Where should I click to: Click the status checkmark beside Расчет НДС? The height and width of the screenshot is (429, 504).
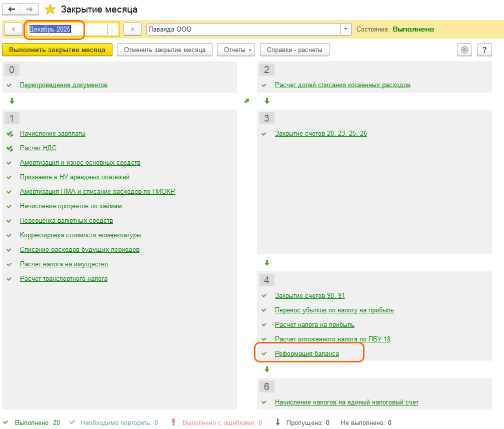(9, 149)
